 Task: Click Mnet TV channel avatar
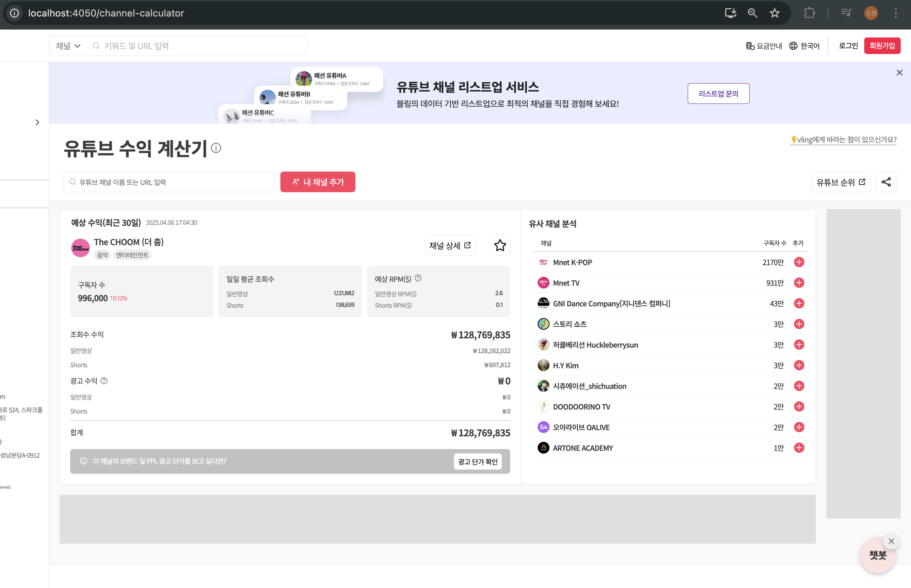(543, 283)
